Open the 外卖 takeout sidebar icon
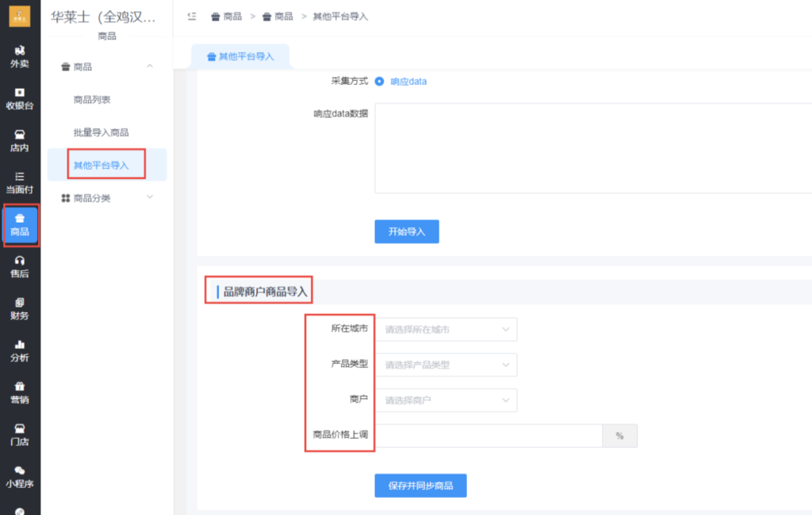 (x=20, y=56)
